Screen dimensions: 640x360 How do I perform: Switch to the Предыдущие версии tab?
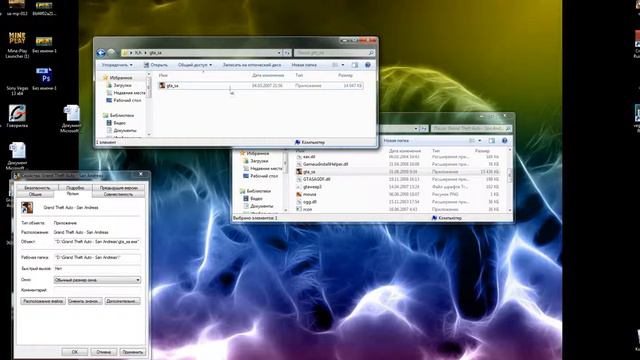tap(118, 188)
